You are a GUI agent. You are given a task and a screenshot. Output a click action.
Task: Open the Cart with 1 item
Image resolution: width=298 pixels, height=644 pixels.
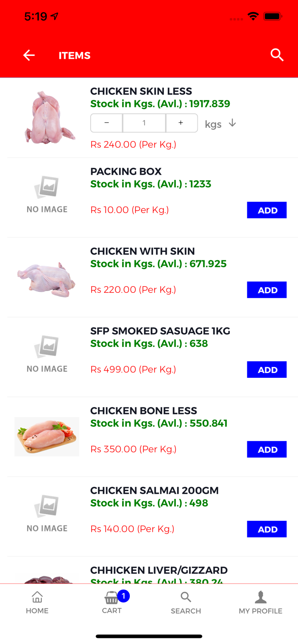pyautogui.click(x=111, y=602)
